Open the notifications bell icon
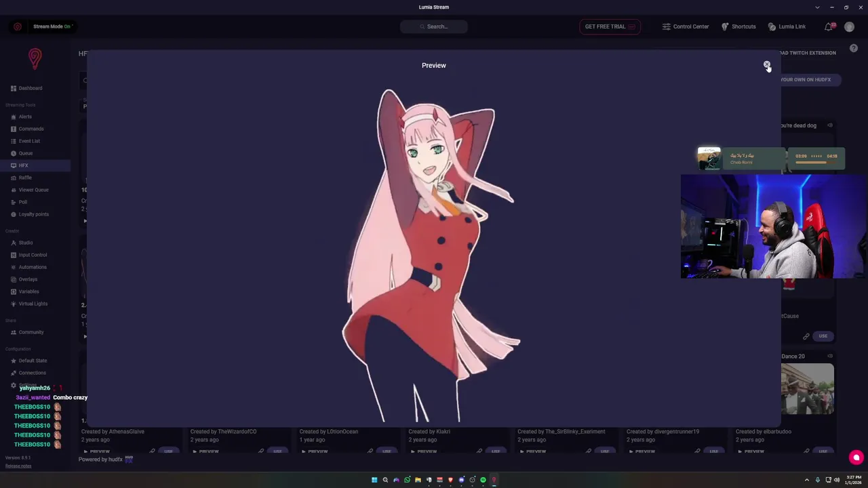 (828, 26)
